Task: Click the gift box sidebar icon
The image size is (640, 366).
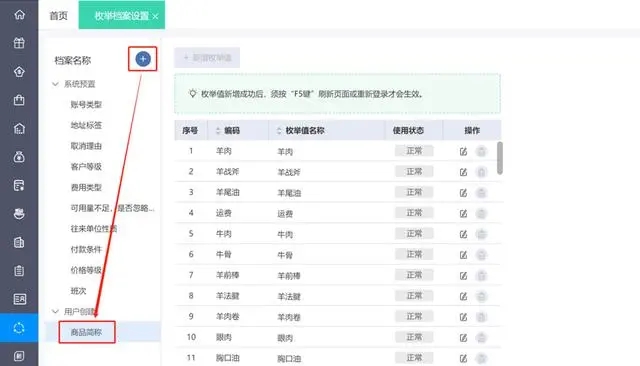Action: pyautogui.click(x=19, y=43)
